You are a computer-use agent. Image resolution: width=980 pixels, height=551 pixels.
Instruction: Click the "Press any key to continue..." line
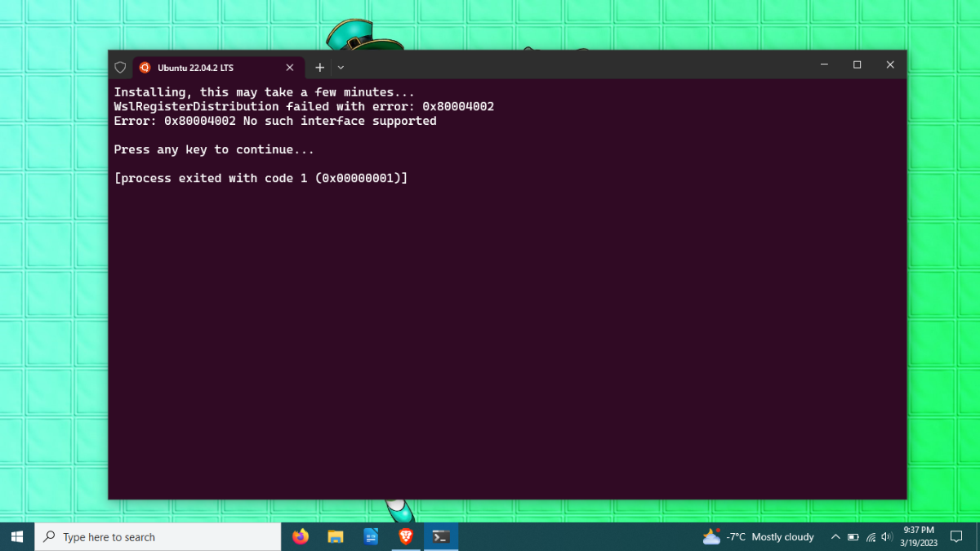coord(214,149)
